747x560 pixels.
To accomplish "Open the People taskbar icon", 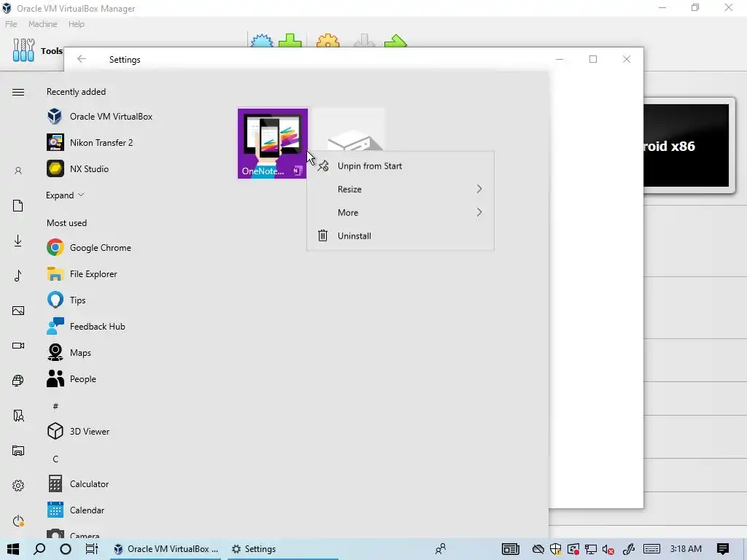I will point(441,549).
